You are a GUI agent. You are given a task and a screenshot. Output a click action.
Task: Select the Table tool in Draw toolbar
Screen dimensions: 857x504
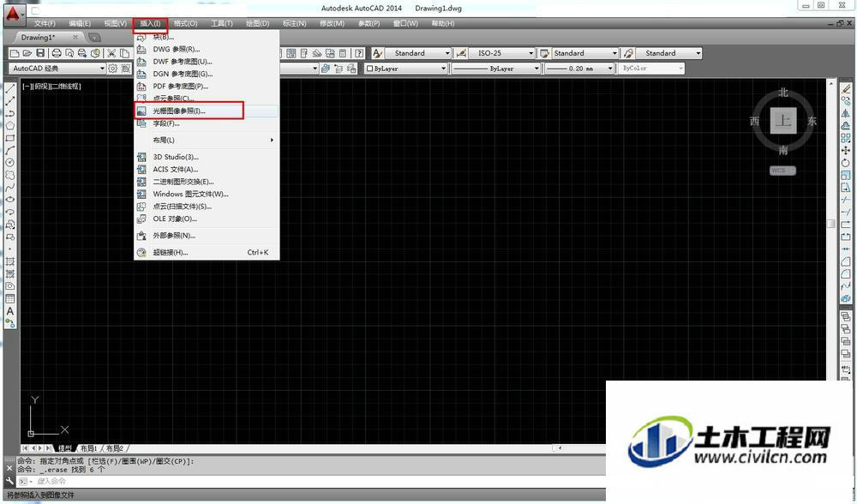[x=9, y=298]
